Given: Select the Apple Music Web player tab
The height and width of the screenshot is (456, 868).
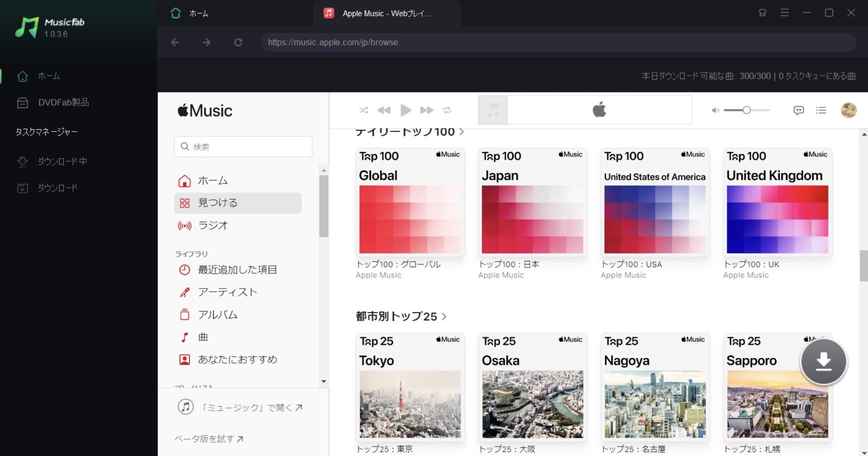Looking at the screenshot, I should [386, 13].
